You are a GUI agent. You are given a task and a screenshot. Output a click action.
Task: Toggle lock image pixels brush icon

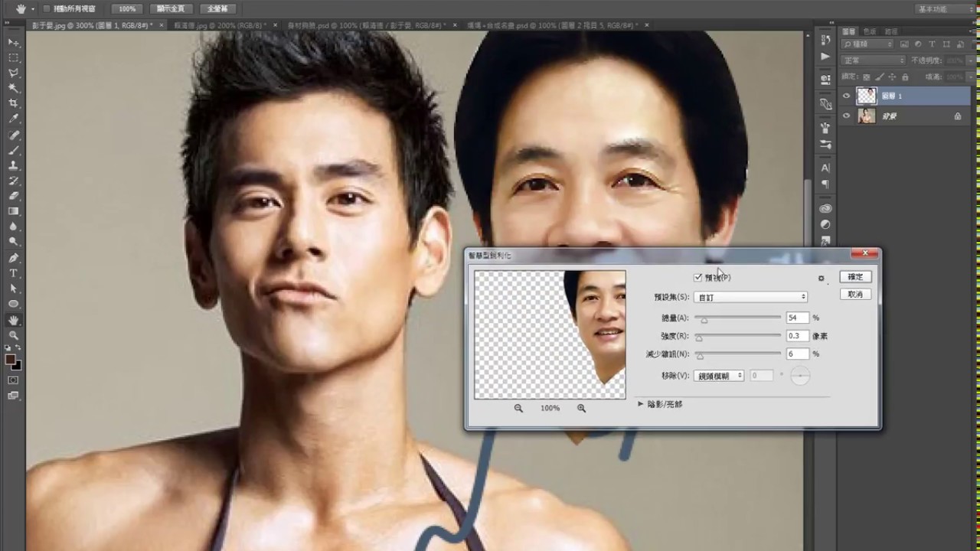click(x=879, y=77)
